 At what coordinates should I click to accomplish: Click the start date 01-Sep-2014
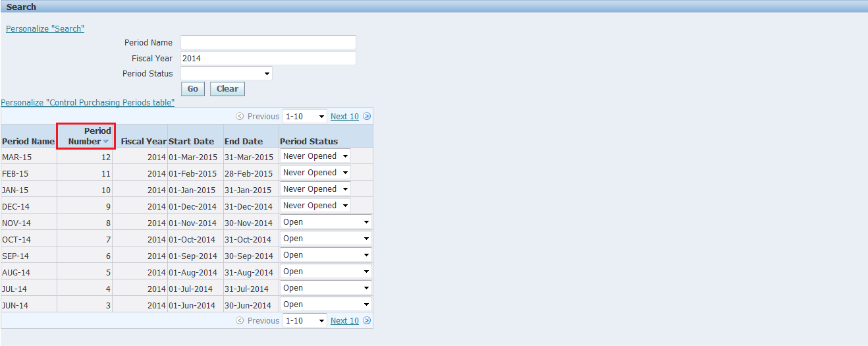tap(193, 256)
